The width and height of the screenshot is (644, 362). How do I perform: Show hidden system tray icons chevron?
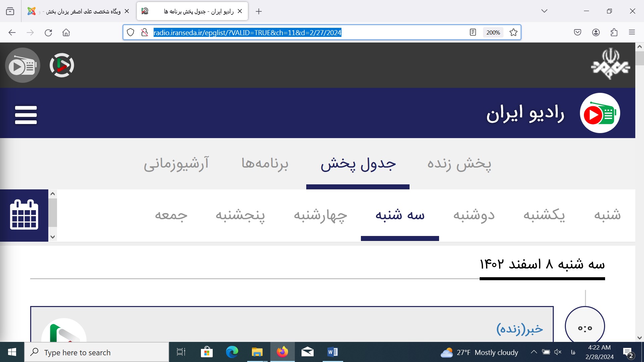[534, 352]
